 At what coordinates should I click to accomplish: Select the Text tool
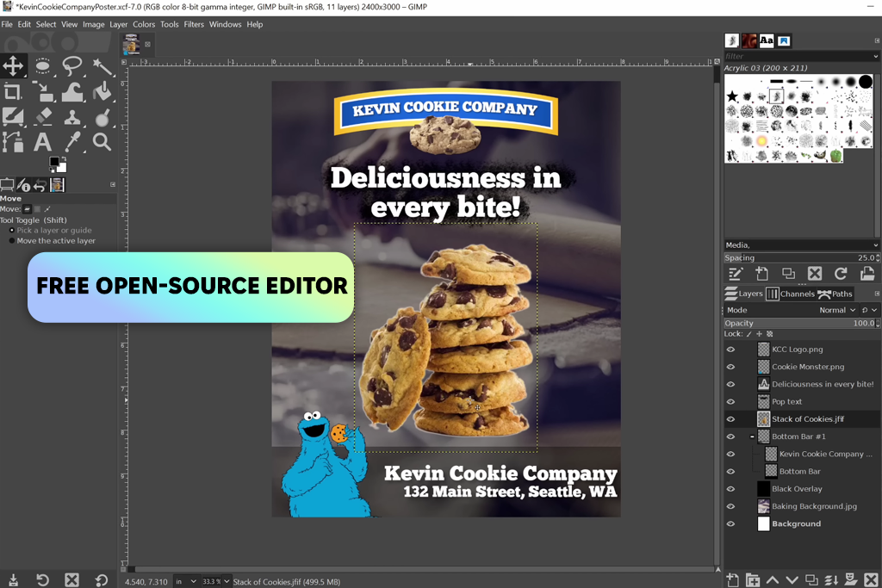pyautogui.click(x=43, y=142)
